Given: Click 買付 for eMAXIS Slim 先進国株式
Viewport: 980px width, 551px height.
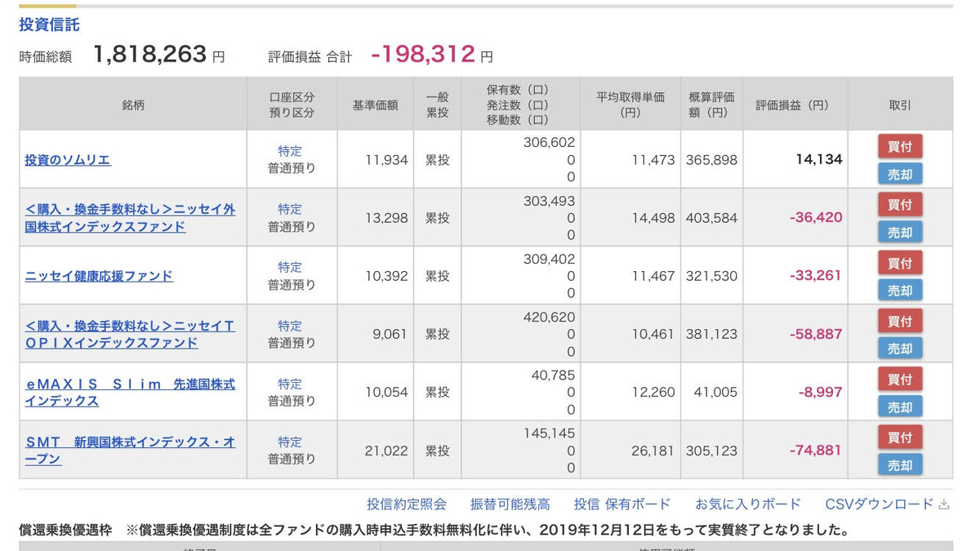Looking at the screenshot, I should (x=900, y=379).
